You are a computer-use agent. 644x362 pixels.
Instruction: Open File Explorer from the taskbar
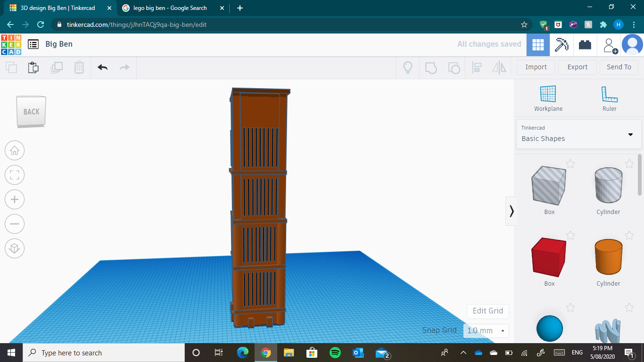[289, 353]
